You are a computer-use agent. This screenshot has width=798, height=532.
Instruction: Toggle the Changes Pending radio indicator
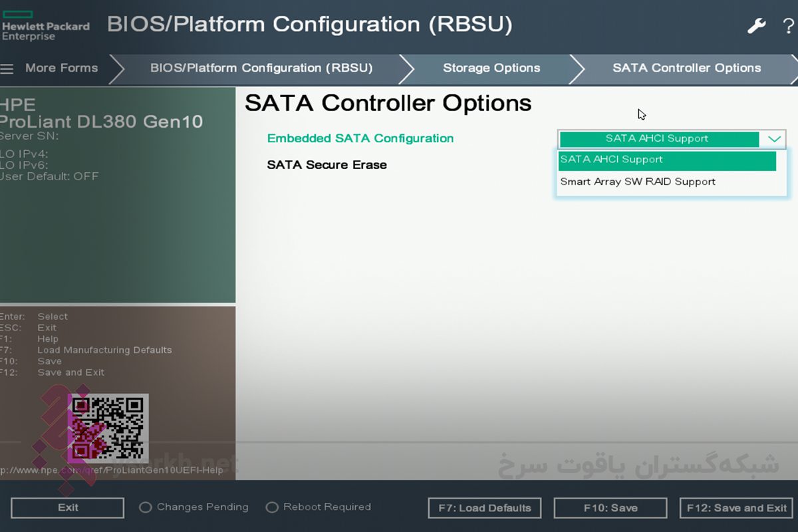pos(146,507)
